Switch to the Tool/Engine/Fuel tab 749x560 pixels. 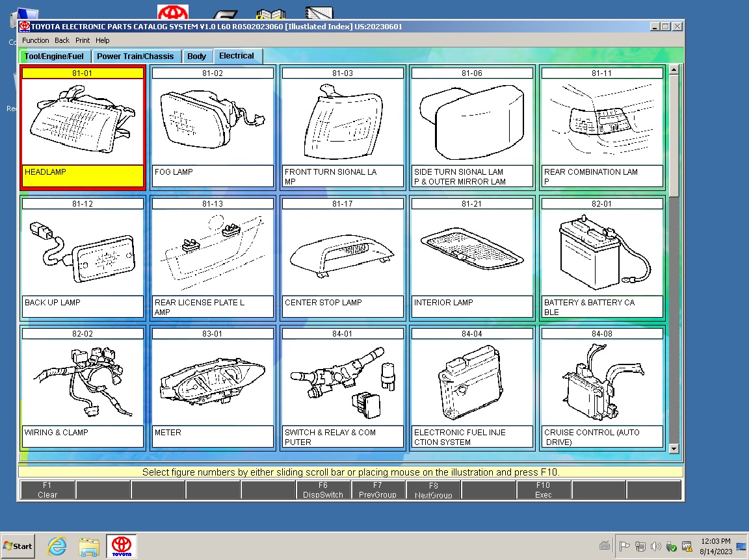pos(54,57)
